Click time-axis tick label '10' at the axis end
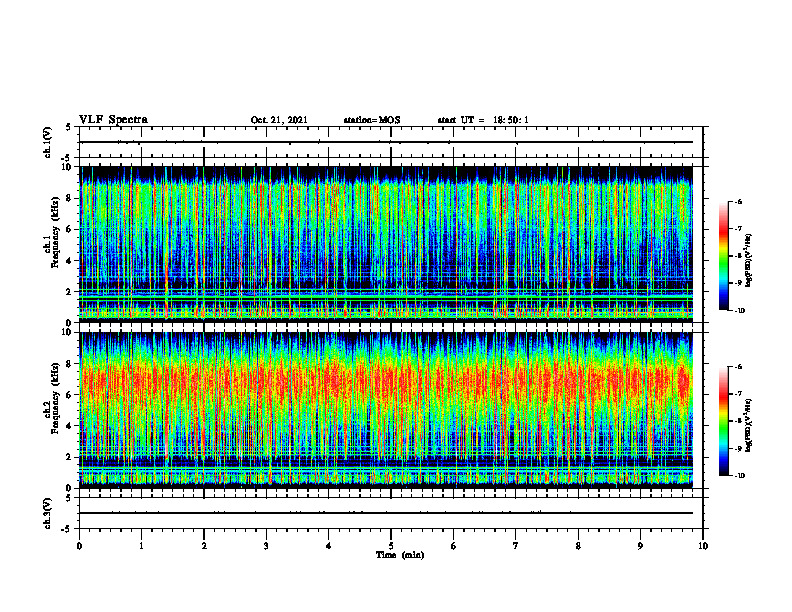 (703, 546)
